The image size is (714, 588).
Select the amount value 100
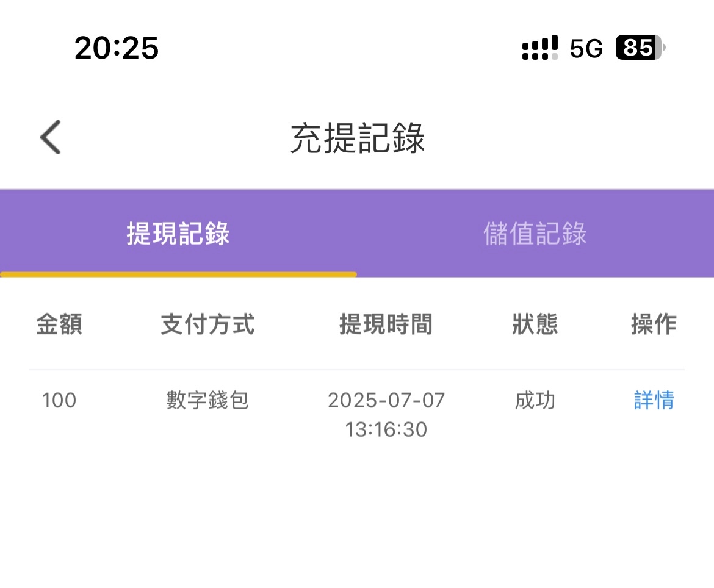pos(59,401)
